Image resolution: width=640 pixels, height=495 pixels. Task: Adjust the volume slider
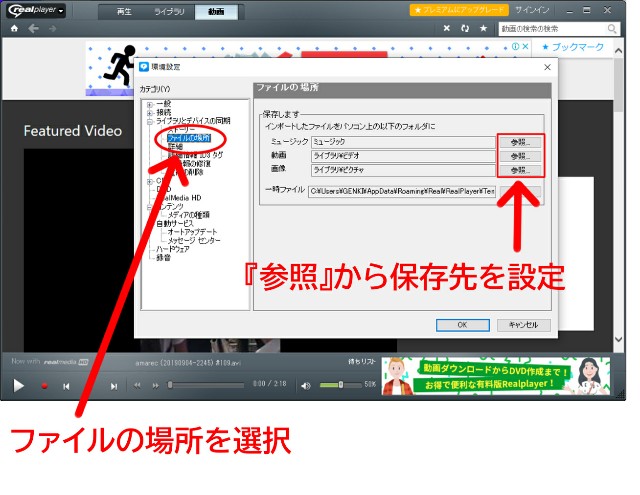pos(340,384)
